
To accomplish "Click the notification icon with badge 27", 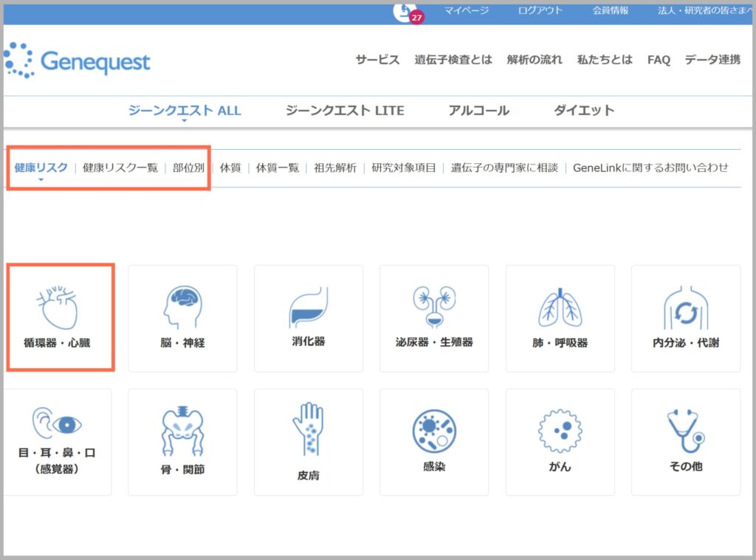I will (x=408, y=13).
